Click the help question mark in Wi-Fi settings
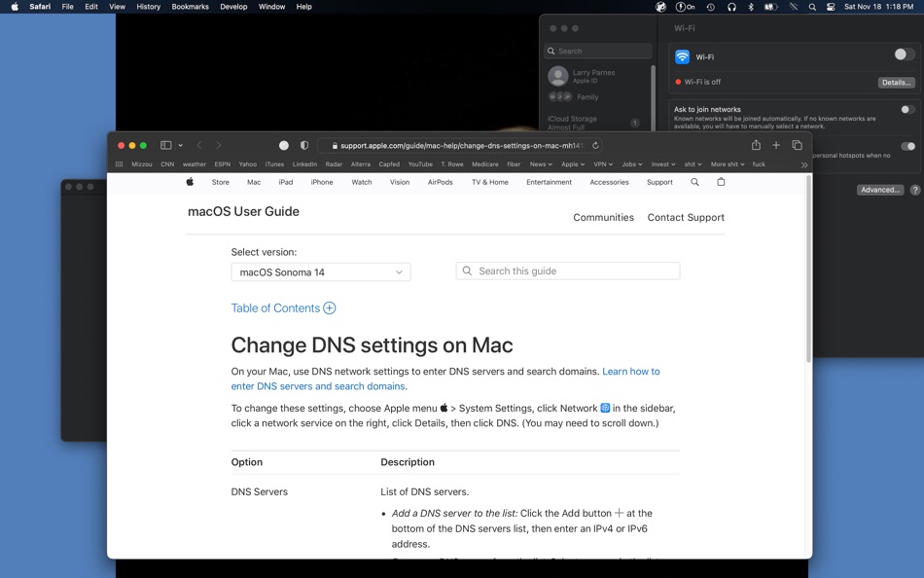Screen dimensions: 924x578 tap(915, 190)
